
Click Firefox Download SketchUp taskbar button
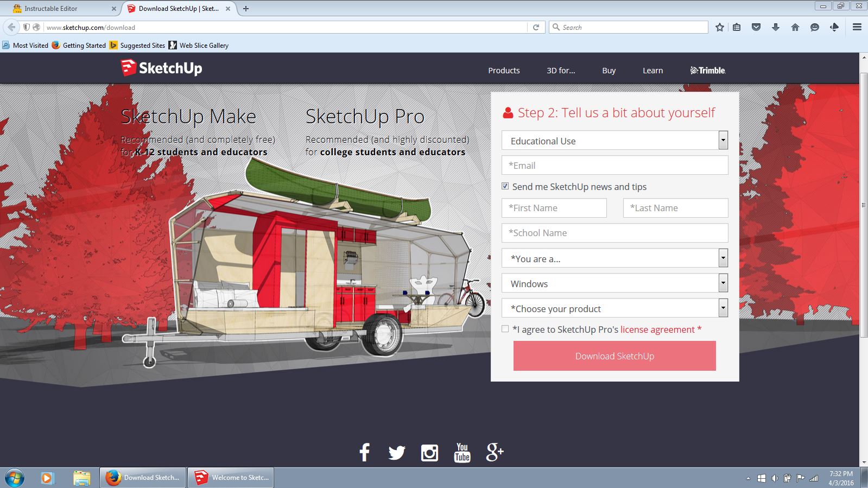pyautogui.click(x=143, y=478)
